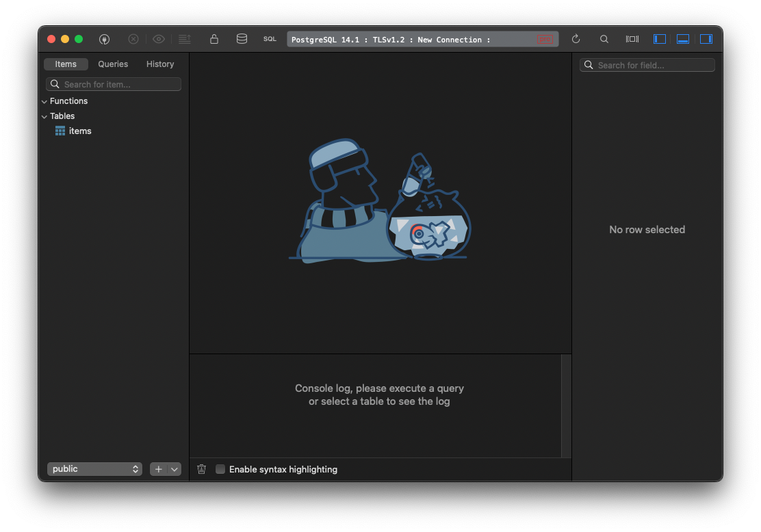
Task: Click the red pro badge
Action: (x=545, y=39)
